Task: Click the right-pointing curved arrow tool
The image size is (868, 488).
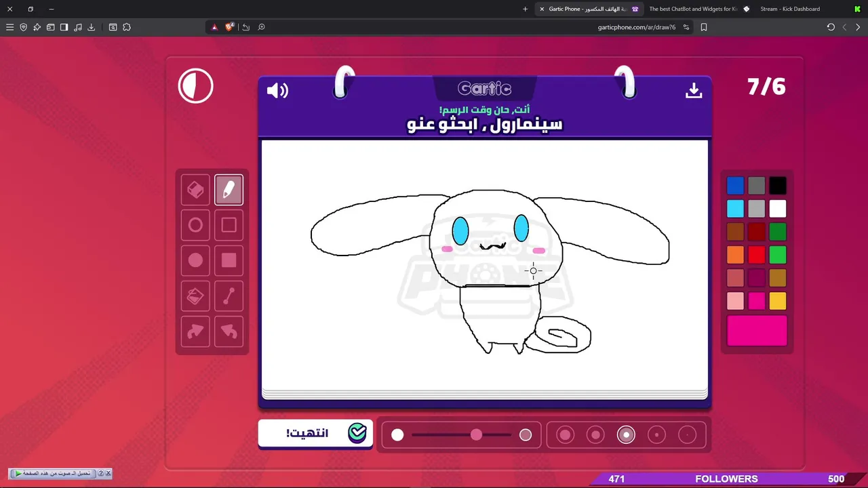Action: [x=195, y=331]
